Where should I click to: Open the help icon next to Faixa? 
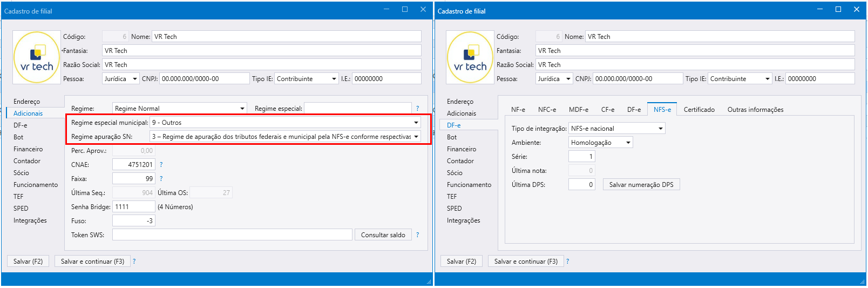point(161,179)
